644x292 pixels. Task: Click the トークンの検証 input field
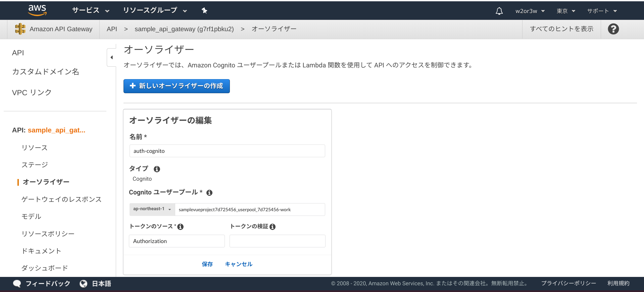click(x=277, y=241)
